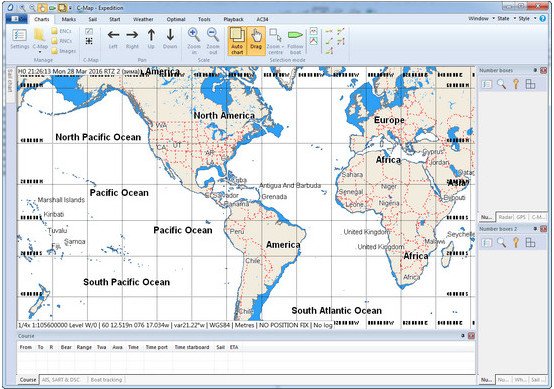554x389 pixels.
Task: Open the C-Map folder dropdown
Action: tap(40, 40)
